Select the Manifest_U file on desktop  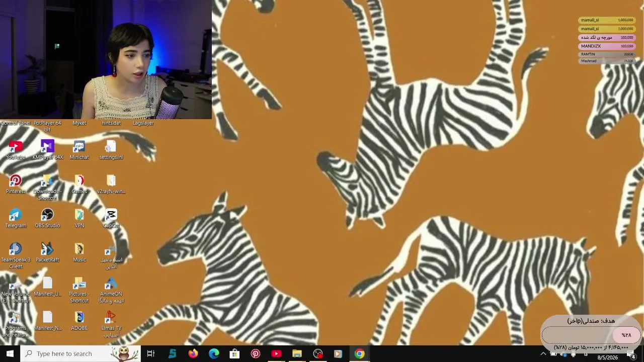pos(47,287)
